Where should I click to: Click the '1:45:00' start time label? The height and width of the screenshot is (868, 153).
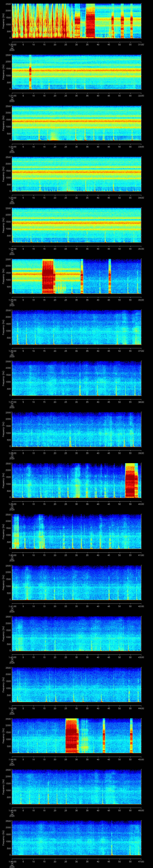click(x=12, y=810)
